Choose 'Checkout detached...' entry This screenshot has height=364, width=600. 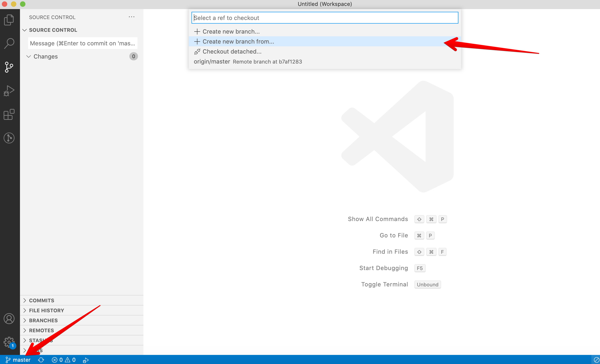(232, 51)
